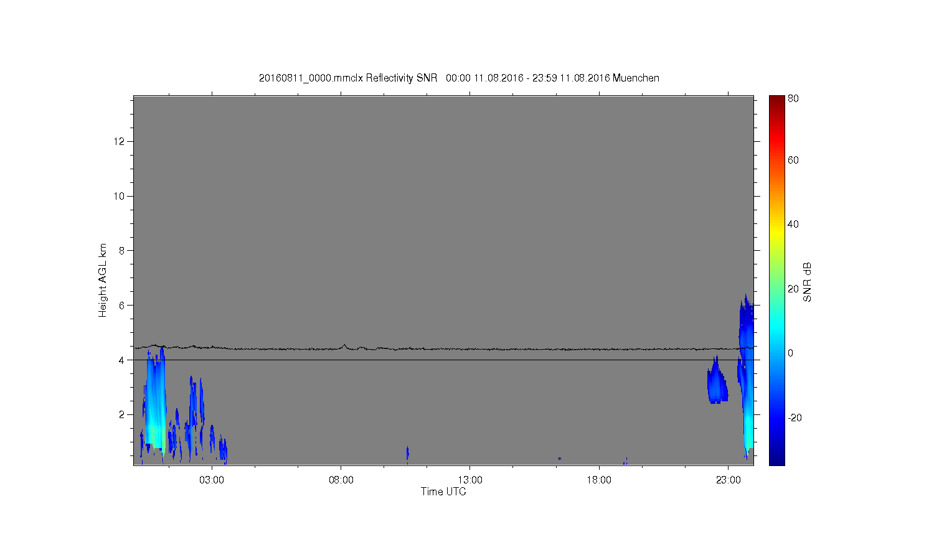
Task: Click the wavy black line near 08:00 bump
Action: (344, 347)
